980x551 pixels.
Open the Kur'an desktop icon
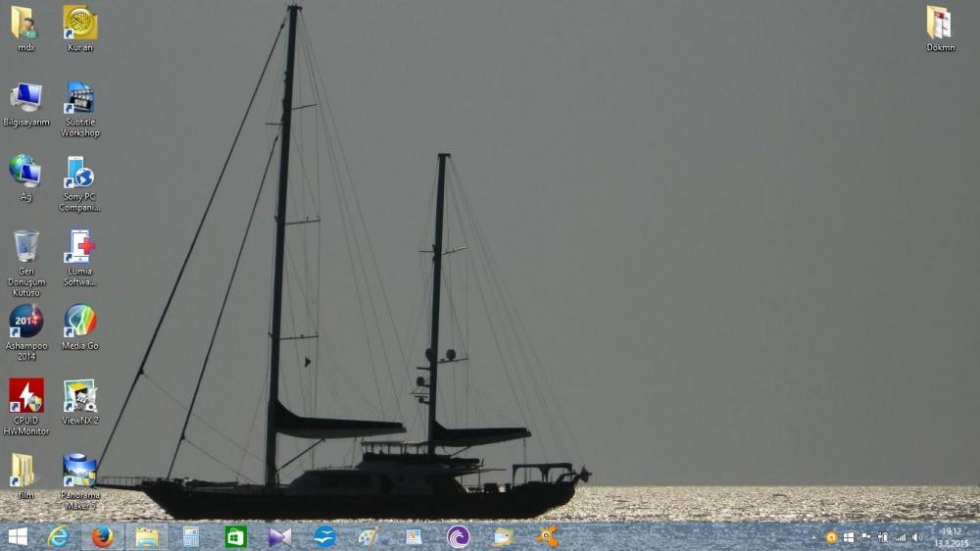click(79, 23)
